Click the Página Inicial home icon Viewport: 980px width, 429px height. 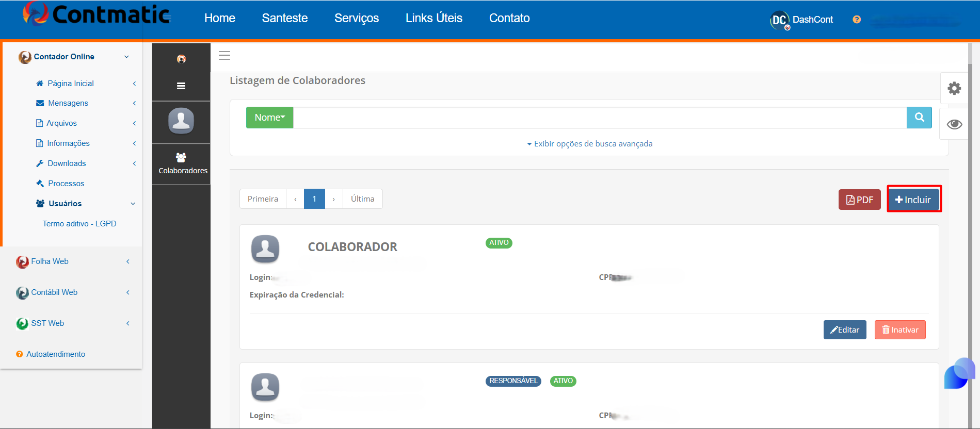click(x=40, y=83)
